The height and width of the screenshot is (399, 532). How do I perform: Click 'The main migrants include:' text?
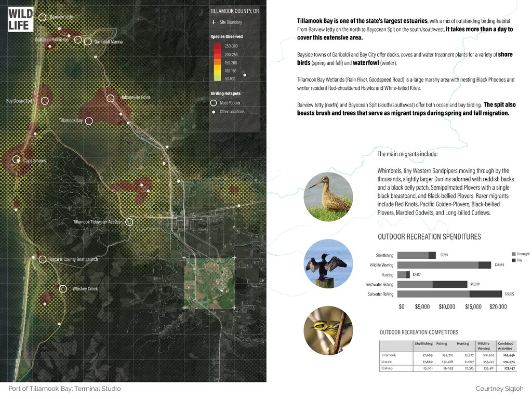pyautogui.click(x=407, y=154)
